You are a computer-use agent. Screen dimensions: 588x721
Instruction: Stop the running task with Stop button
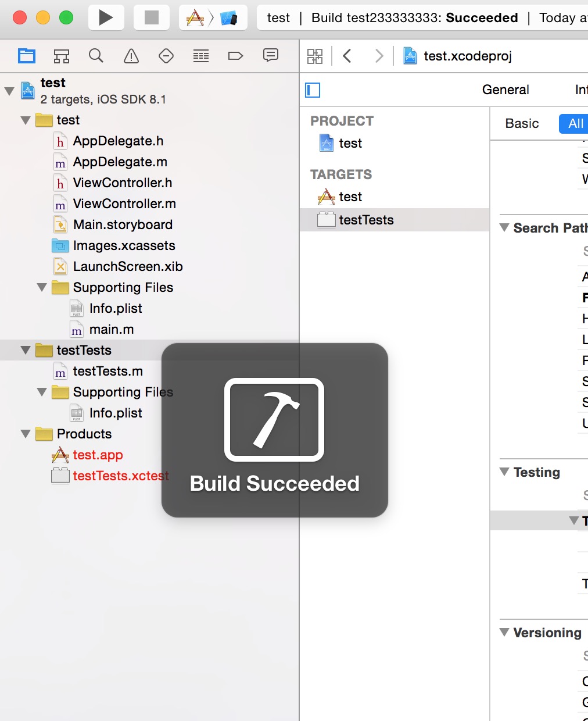[x=152, y=17]
